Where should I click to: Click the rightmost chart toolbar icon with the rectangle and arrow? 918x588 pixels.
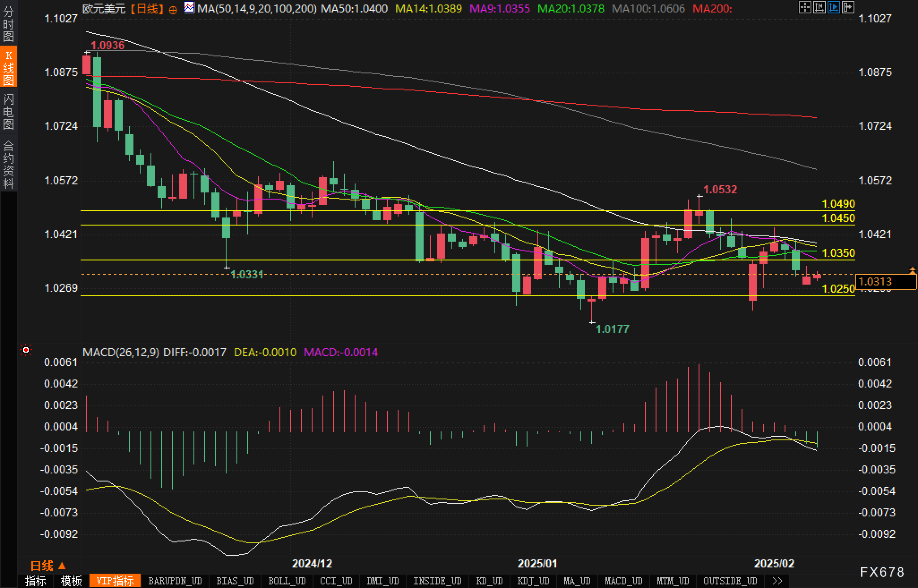pos(848,7)
